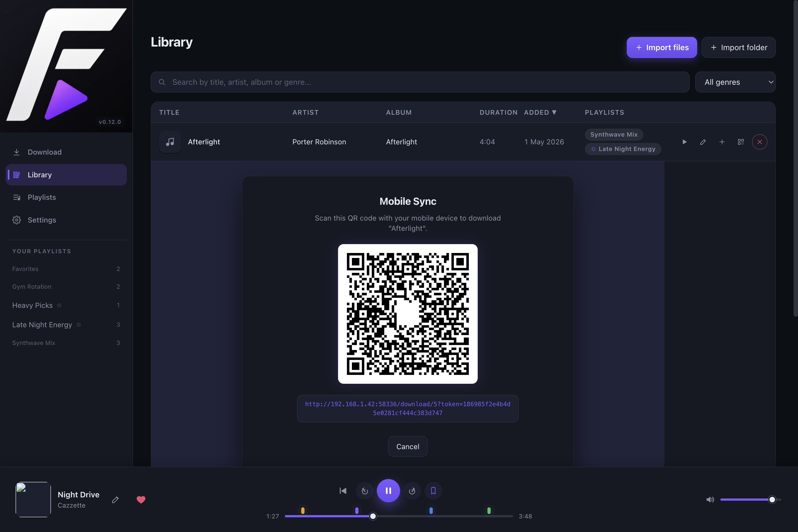Go to previous track
Image resolution: width=798 pixels, height=532 pixels.
pyautogui.click(x=343, y=491)
